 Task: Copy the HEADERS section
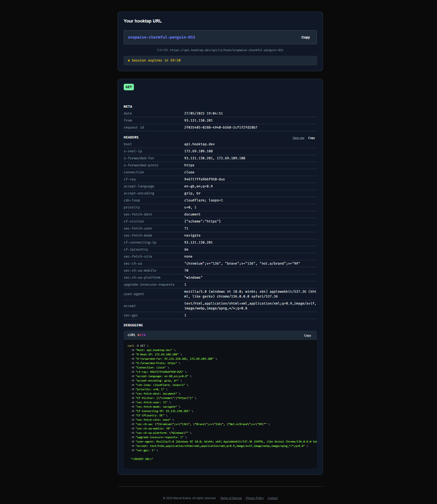[x=311, y=138]
